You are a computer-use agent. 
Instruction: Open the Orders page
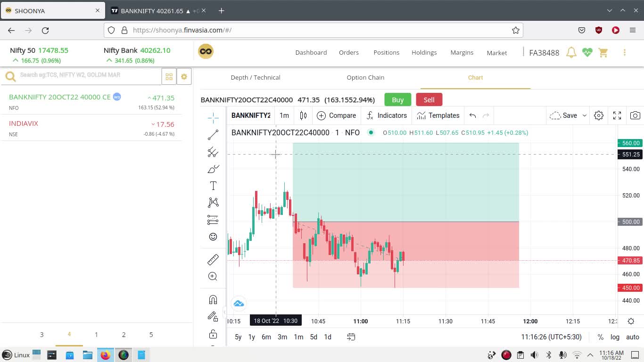349,52
